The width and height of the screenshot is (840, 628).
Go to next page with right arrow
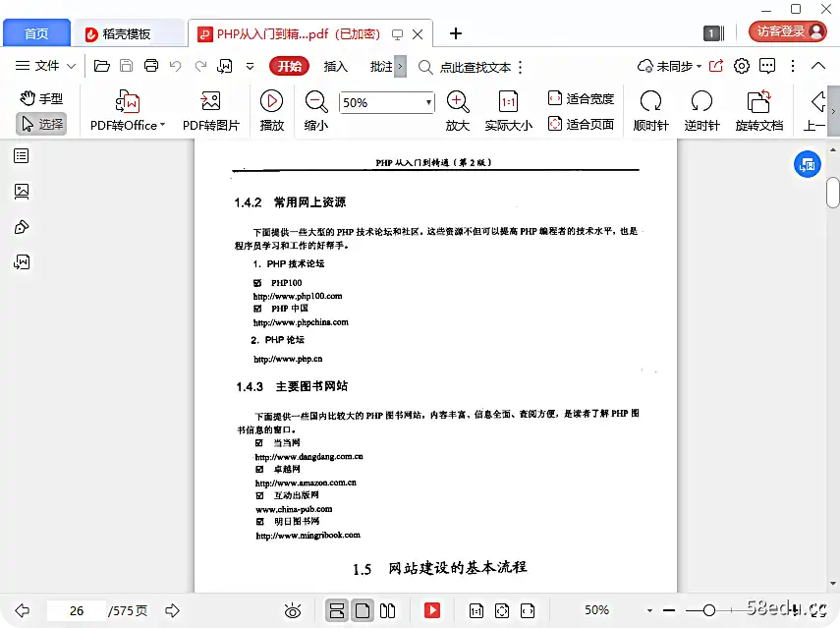173,610
